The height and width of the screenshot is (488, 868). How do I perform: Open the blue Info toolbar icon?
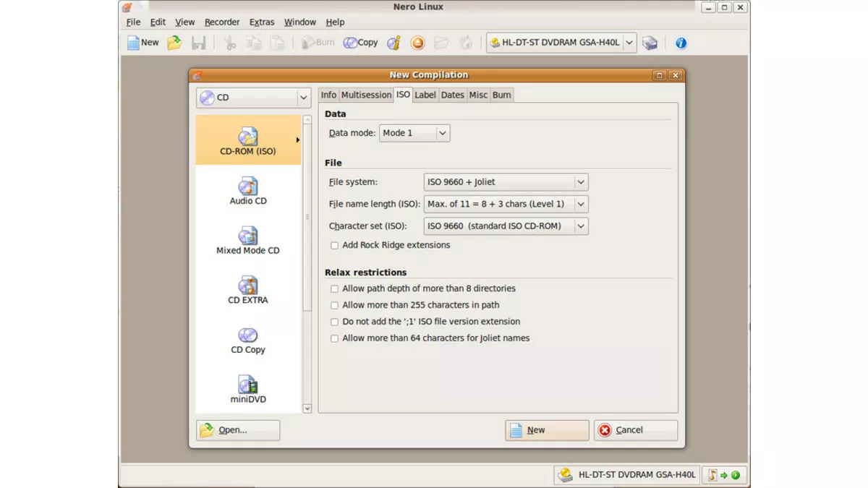tap(680, 43)
